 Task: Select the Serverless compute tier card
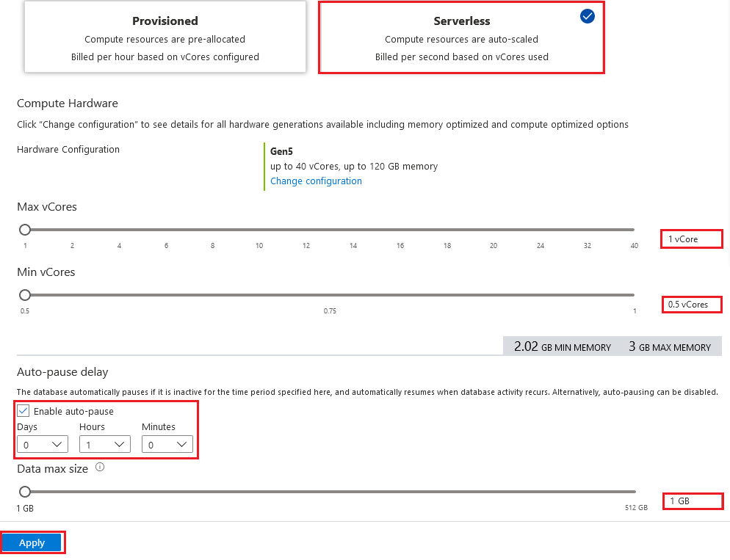[x=461, y=37]
